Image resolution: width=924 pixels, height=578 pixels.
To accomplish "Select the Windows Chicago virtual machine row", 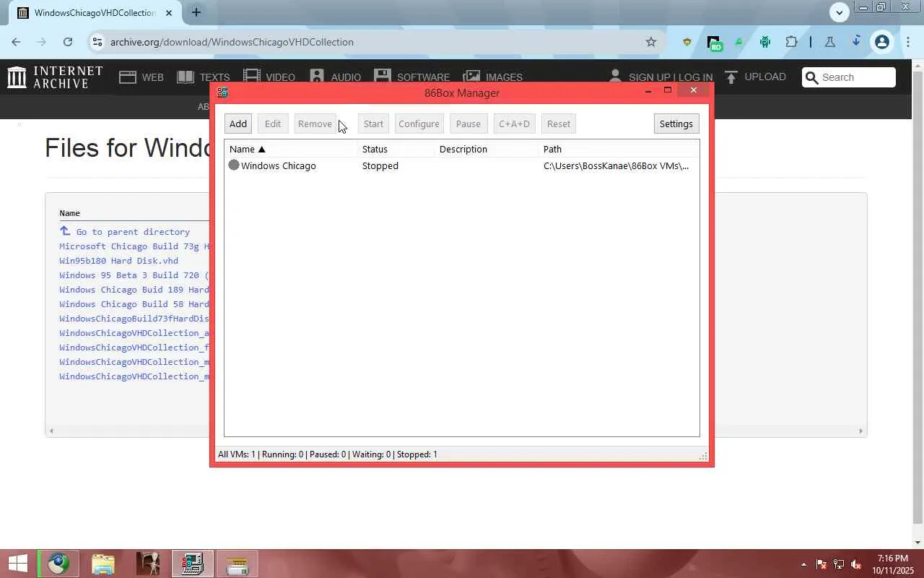I will pos(461,165).
